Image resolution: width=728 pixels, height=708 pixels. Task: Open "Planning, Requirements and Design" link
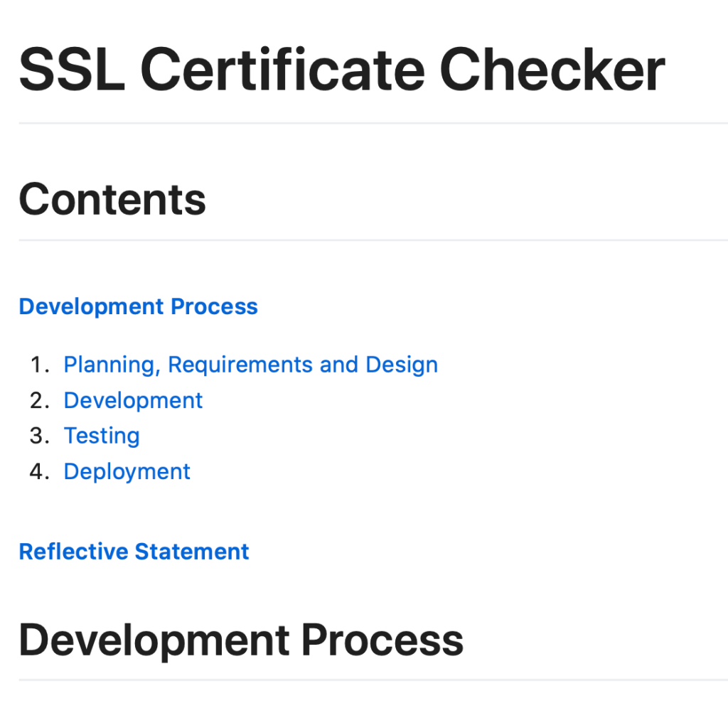[x=250, y=365]
